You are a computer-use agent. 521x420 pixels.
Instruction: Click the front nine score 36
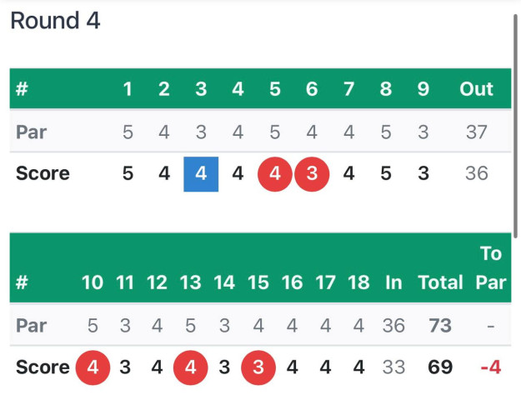pos(477,173)
